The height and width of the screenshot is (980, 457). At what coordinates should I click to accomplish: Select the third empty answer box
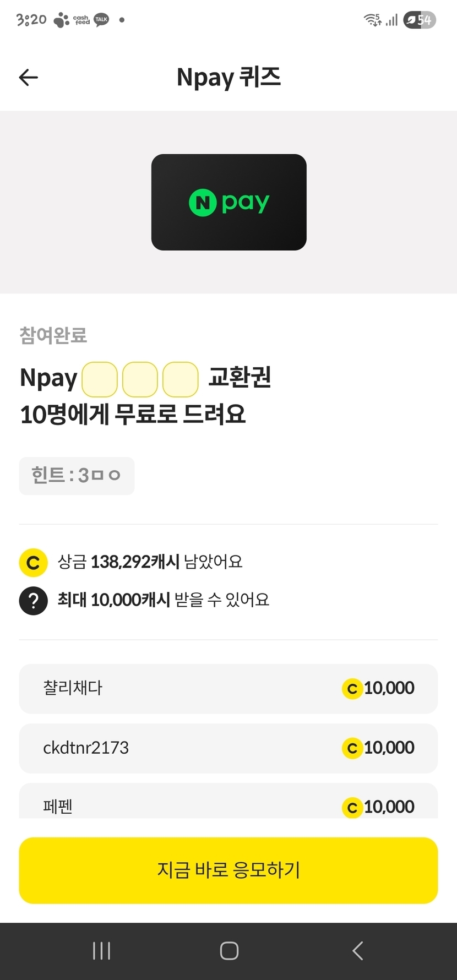pyautogui.click(x=181, y=379)
